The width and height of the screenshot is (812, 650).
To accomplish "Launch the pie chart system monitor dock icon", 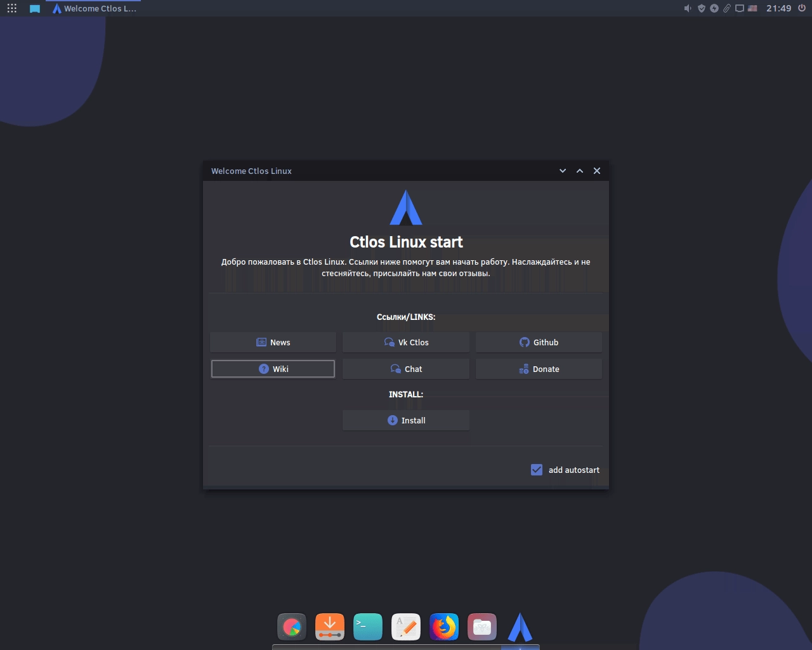I will tap(292, 628).
